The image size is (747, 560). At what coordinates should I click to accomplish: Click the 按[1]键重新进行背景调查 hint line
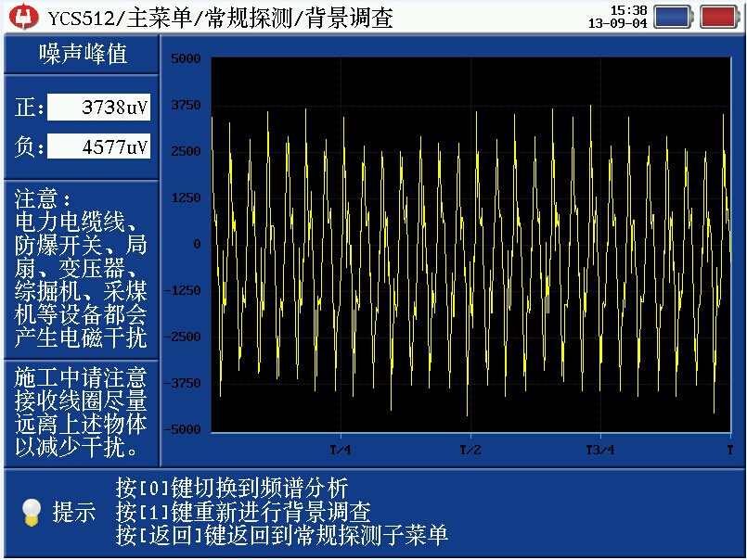point(243,511)
